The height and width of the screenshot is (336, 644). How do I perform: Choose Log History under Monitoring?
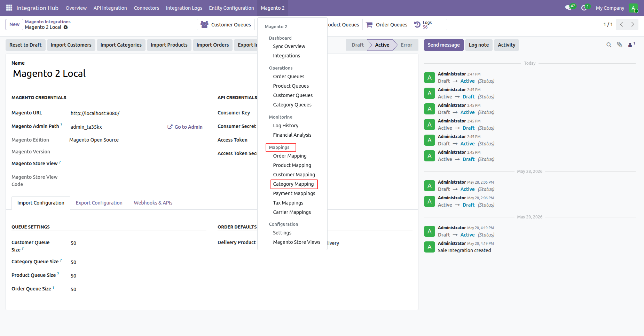tap(285, 126)
